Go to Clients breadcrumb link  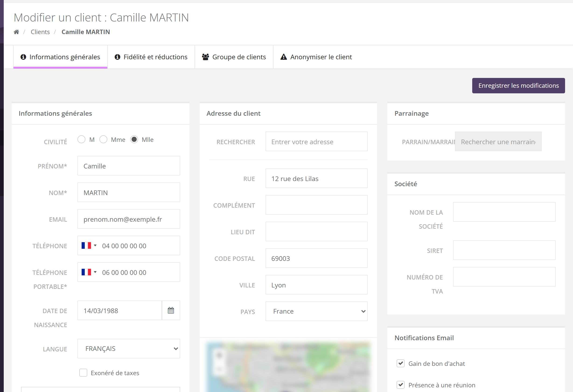pyautogui.click(x=40, y=32)
